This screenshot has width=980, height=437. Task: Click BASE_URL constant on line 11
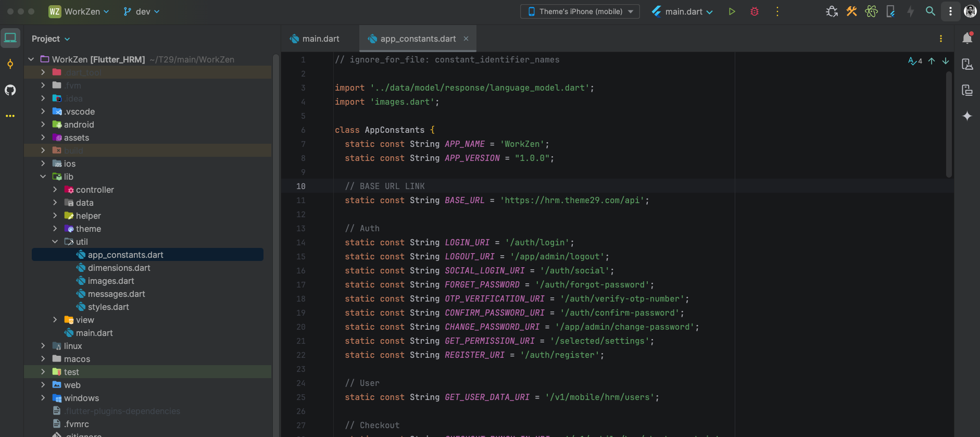[x=464, y=201]
